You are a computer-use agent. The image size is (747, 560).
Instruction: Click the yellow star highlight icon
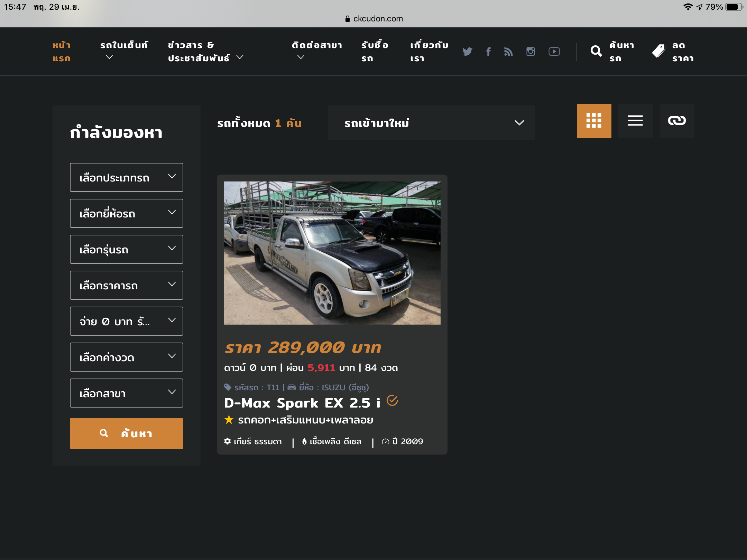point(229,420)
